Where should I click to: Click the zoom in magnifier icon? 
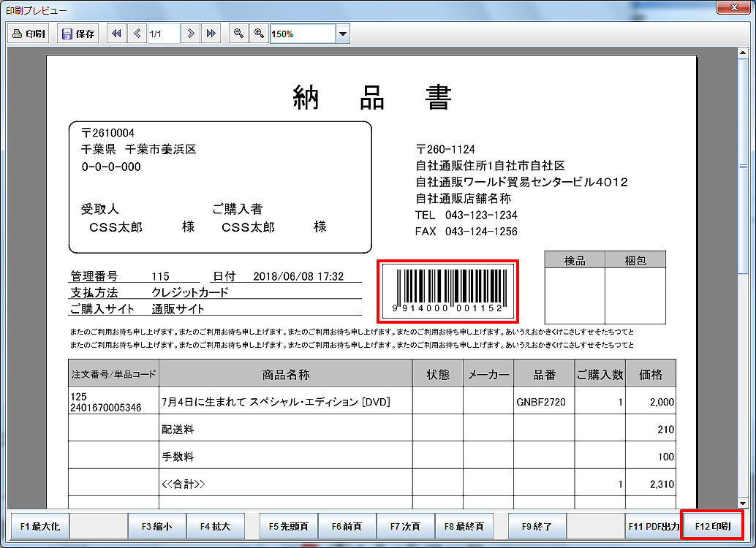[258, 34]
